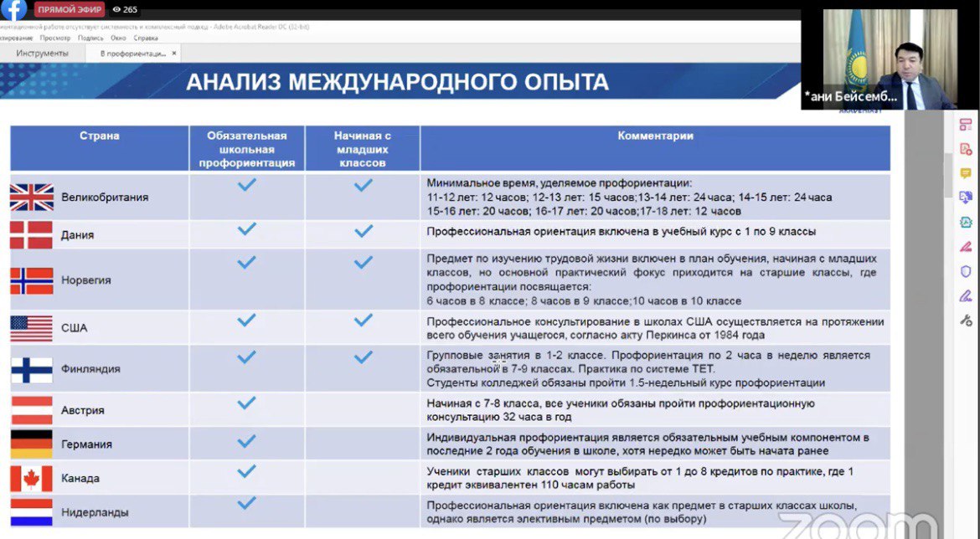The width and height of the screenshot is (980, 539).
Task: Click the Финляндия flag image
Action: 31,369
